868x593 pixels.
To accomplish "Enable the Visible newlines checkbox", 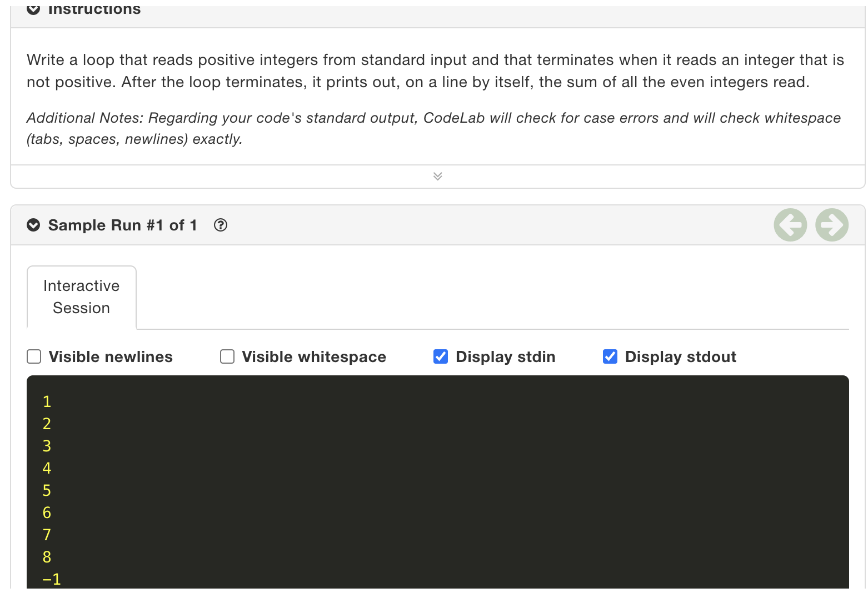I will point(34,356).
